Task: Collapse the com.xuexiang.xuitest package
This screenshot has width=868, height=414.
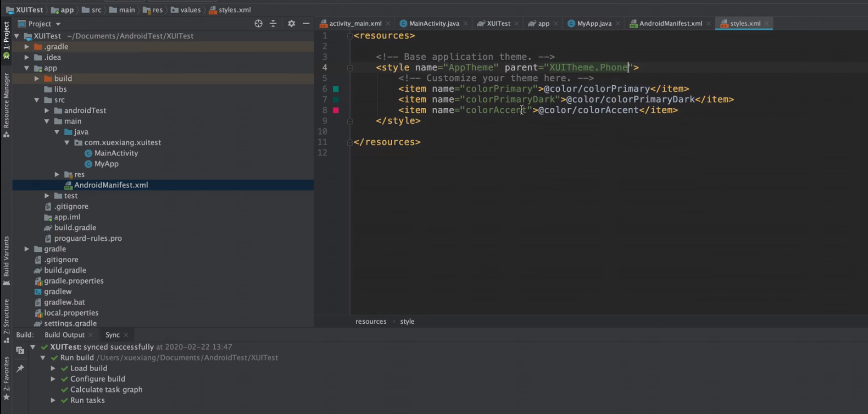Action: tap(67, 142)
